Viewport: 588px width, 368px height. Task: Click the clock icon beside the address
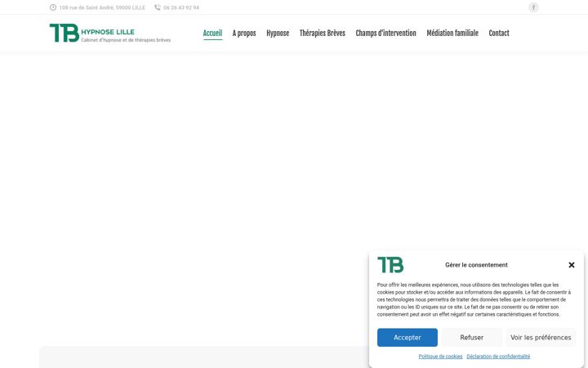pyautogui.click(x=53, y=7)
